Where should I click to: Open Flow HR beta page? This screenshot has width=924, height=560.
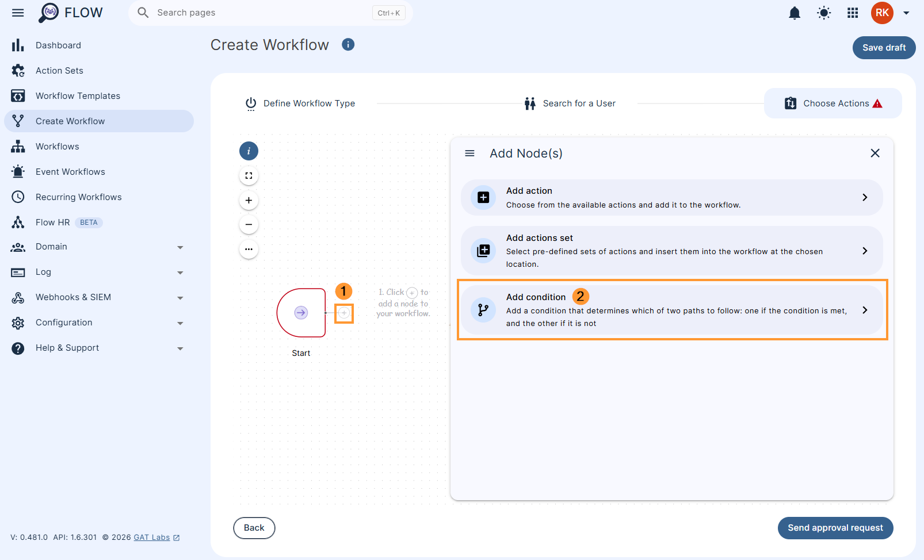pos(99,223)
